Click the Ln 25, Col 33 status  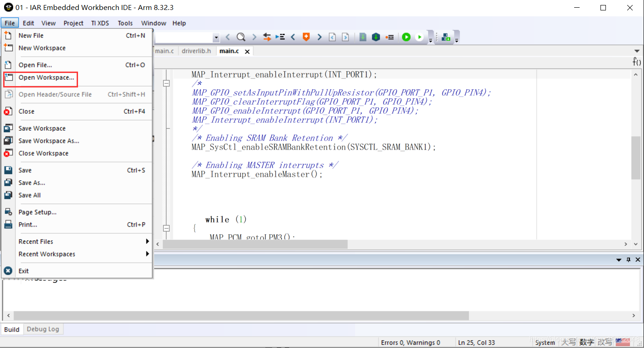point(477,343)
